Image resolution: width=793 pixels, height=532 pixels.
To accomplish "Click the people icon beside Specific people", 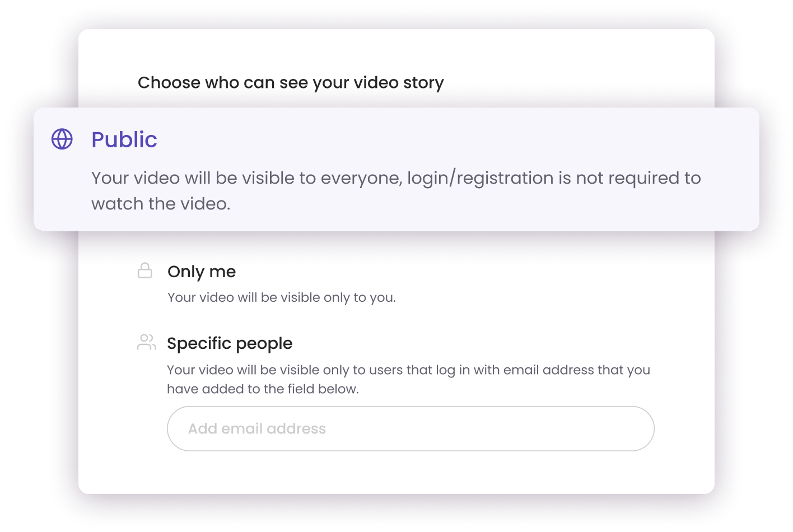I will pos(146,342).
